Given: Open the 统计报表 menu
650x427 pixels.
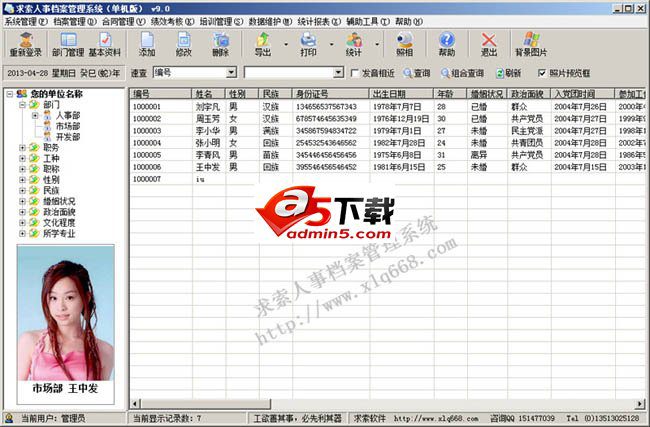Looking at the screenshot, I should (319, 22).
